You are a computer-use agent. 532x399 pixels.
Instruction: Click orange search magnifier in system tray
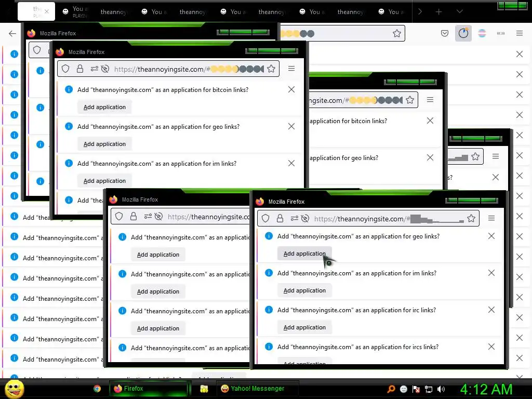(391, 389)
